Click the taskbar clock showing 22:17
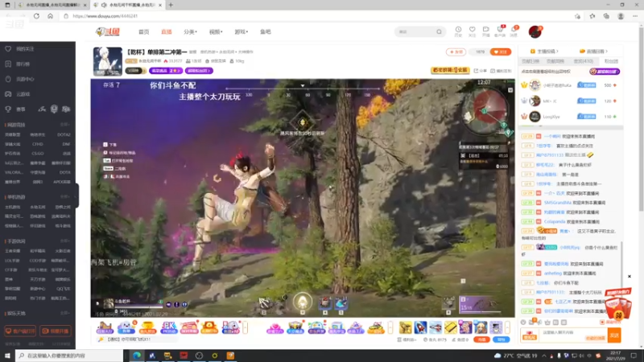The image size is (644, 362). [x=615, y=356]
